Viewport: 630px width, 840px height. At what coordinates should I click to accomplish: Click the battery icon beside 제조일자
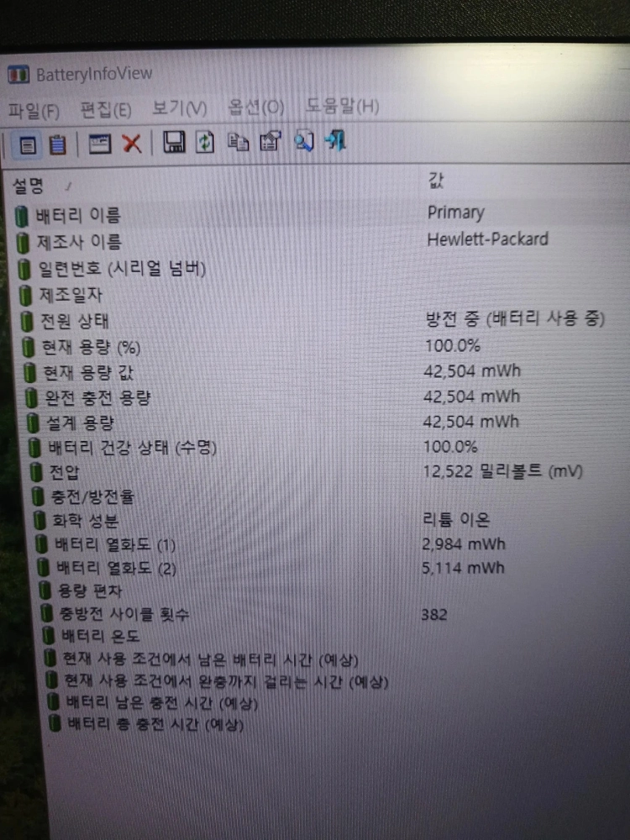pyautogui.click(x=25, y=295)
